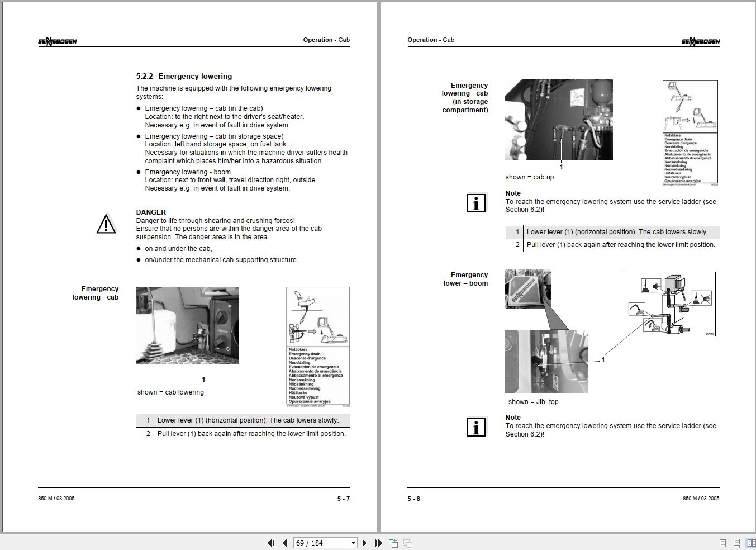Click the Sennebogen logo on page 5-8
This screenshot has height=550, width=756.
701,41
